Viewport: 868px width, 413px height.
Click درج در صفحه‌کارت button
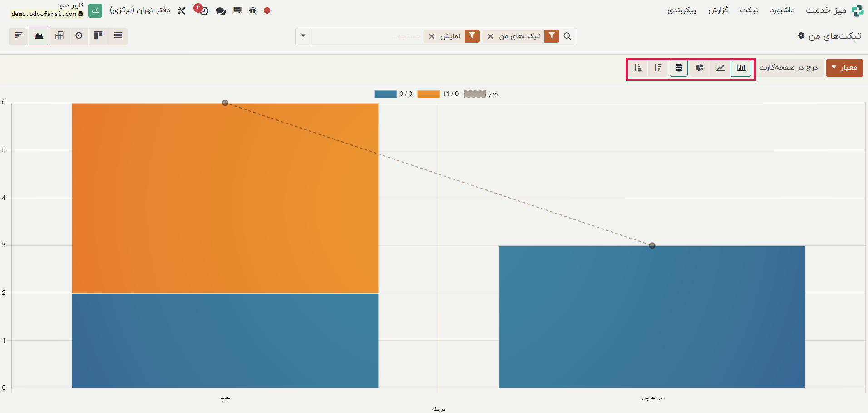pos(789,68)
